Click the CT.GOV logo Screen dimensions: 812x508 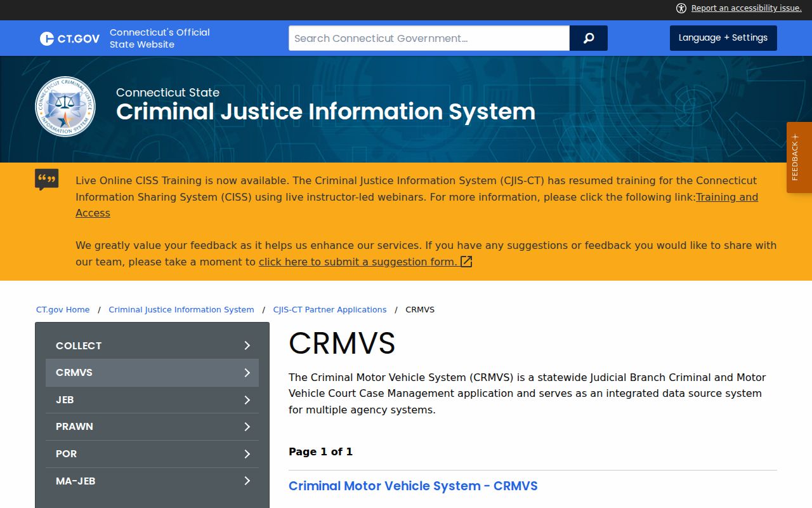pyautogui.click(x=70, y=39)
